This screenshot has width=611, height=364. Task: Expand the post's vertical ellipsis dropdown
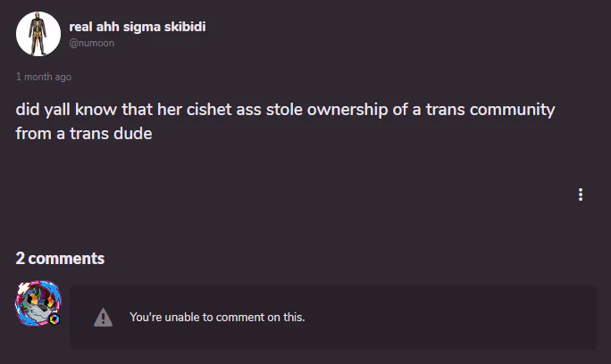point(581,194)
